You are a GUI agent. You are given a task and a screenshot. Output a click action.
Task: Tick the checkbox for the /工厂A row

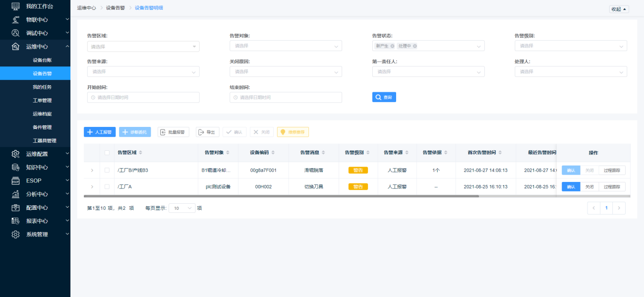[107, 187]
